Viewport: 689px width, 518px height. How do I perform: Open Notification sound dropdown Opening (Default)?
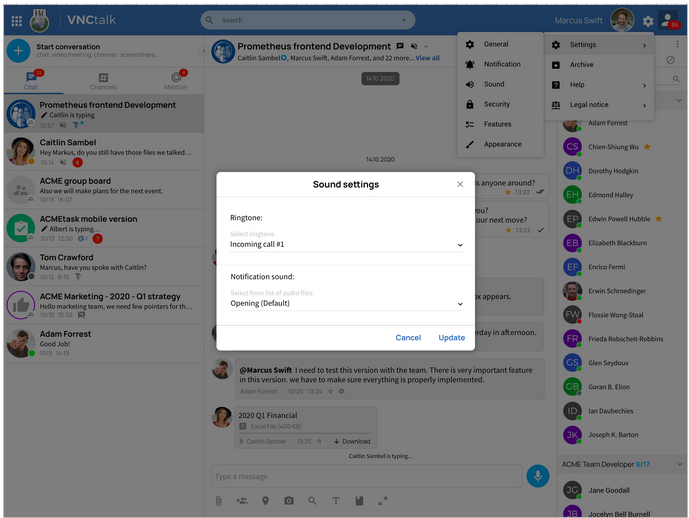click(346, 304)
